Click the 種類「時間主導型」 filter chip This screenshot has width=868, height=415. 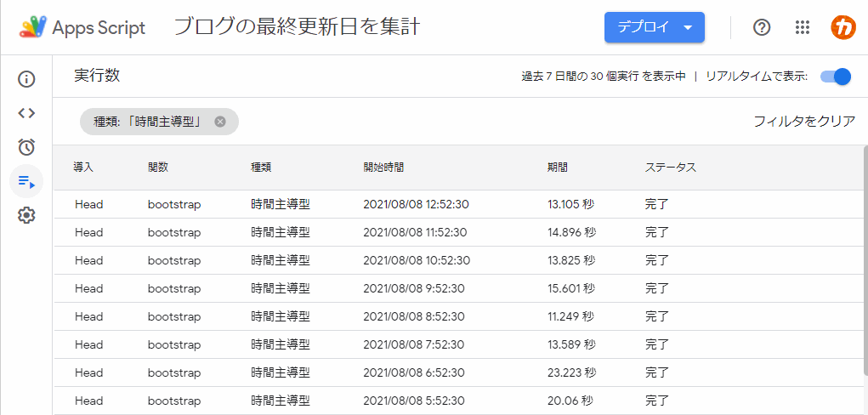160,122
